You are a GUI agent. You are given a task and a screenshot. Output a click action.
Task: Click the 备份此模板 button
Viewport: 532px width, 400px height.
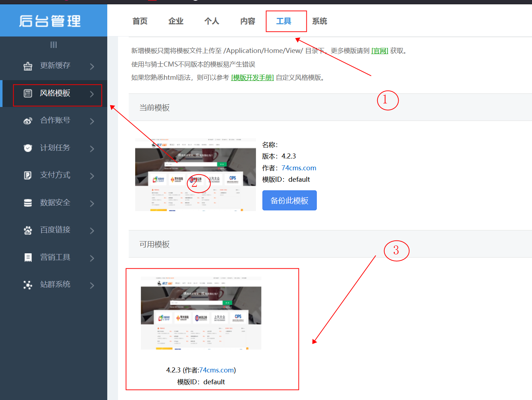pyautogui.click(x=289, y=200)
